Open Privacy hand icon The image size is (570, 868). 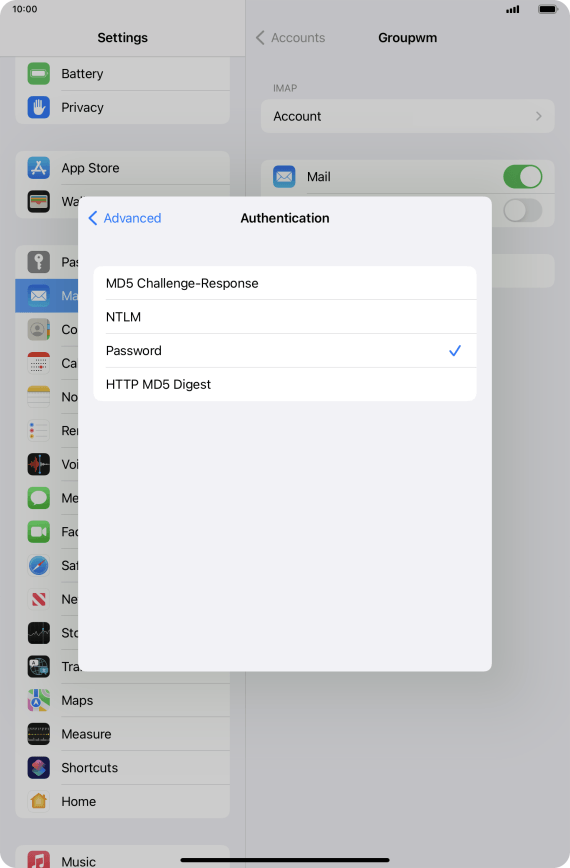pos(39,107)
